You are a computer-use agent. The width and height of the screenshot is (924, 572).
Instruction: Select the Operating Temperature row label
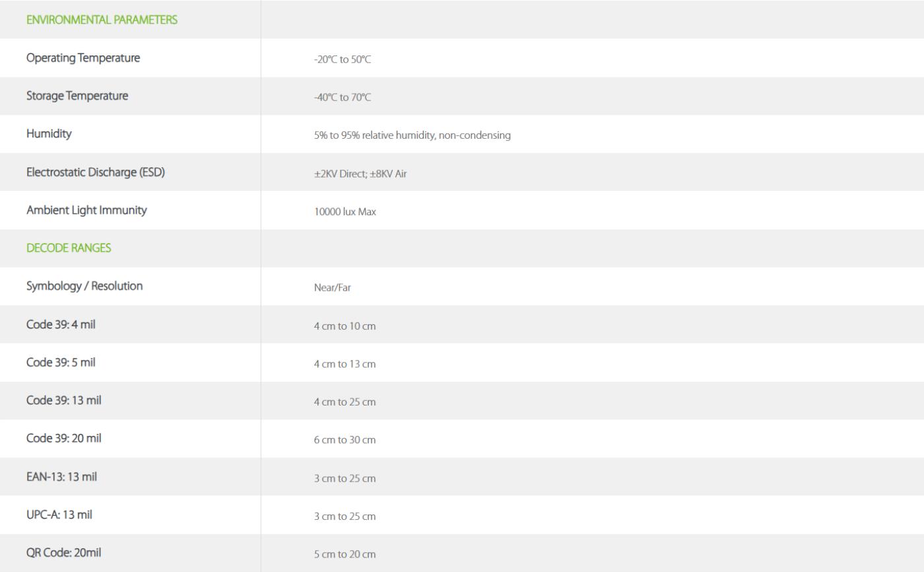tap(83, 58)
